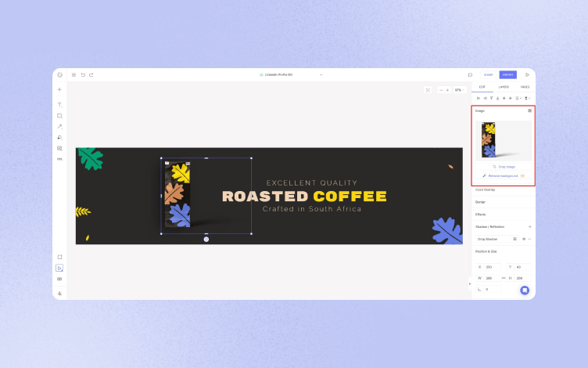Open the zoom percentage dropdown
Screen dimensions: 588x368
pyautogui.click(x=460, y=90)
